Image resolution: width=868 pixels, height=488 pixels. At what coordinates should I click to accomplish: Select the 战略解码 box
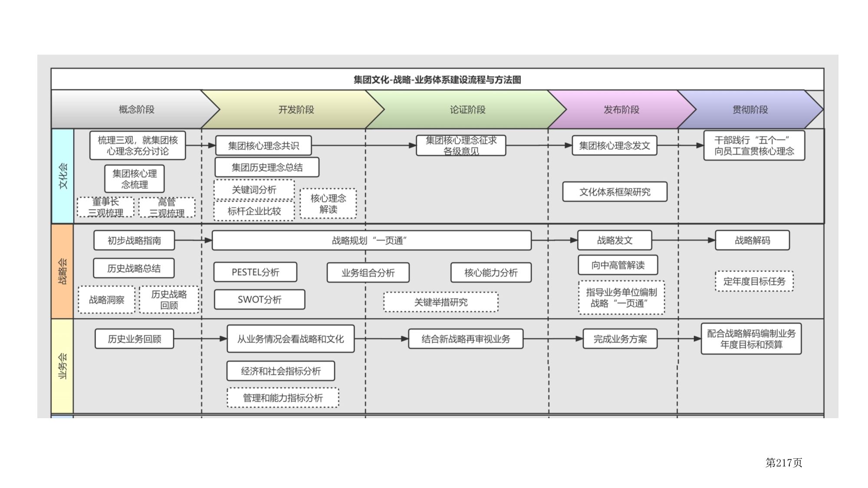point(752,240)
